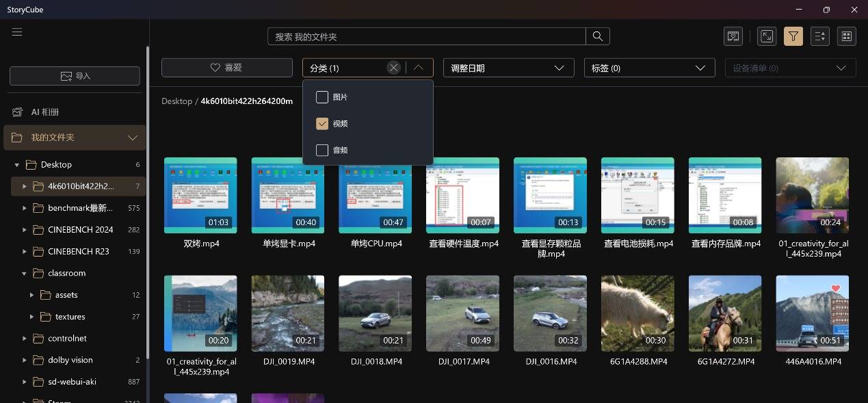Viewport: 868px width, 403px height.
Task: Select 我的文件夹 in the sidebar
Action: tap(53, 138)
